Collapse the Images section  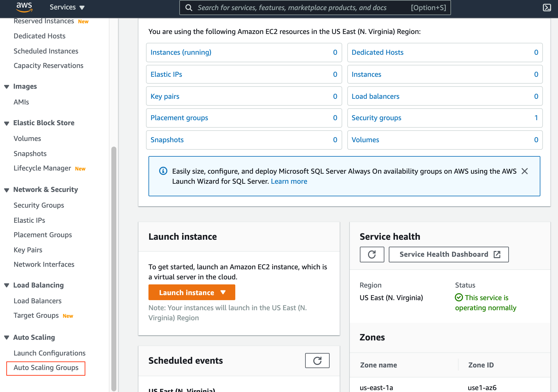[x=7, y=87]
